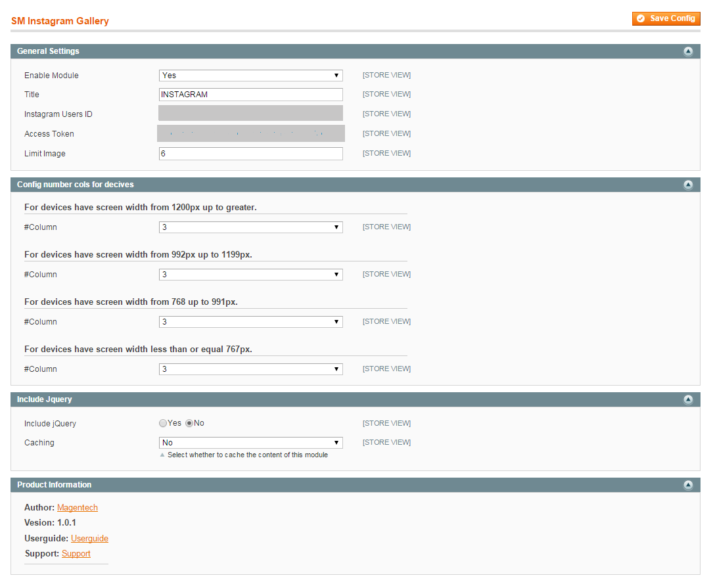Viewport: 713px width, 588px height.
Task: Click the Limit Image label
Action: (x=45, y=154)
